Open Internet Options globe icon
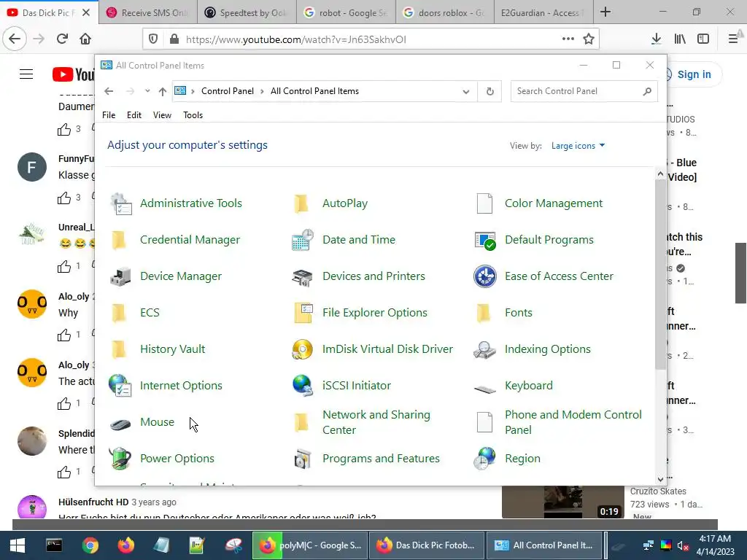 [120, 386]
